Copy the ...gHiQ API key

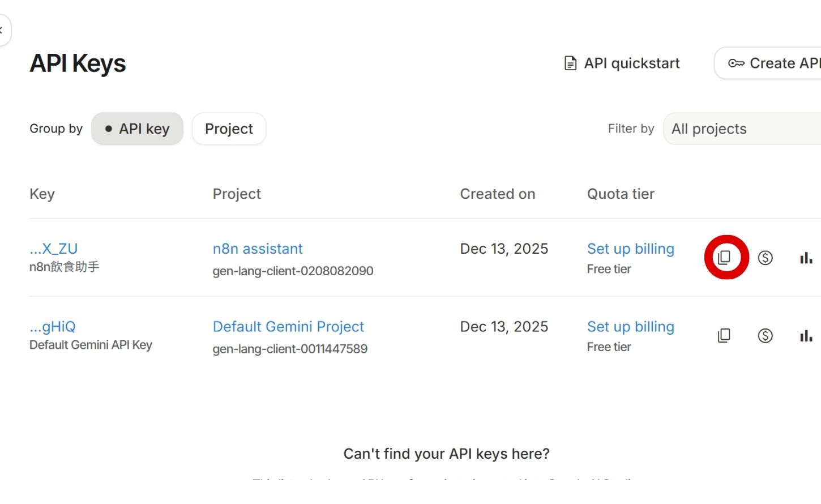(x=724, y=336)
